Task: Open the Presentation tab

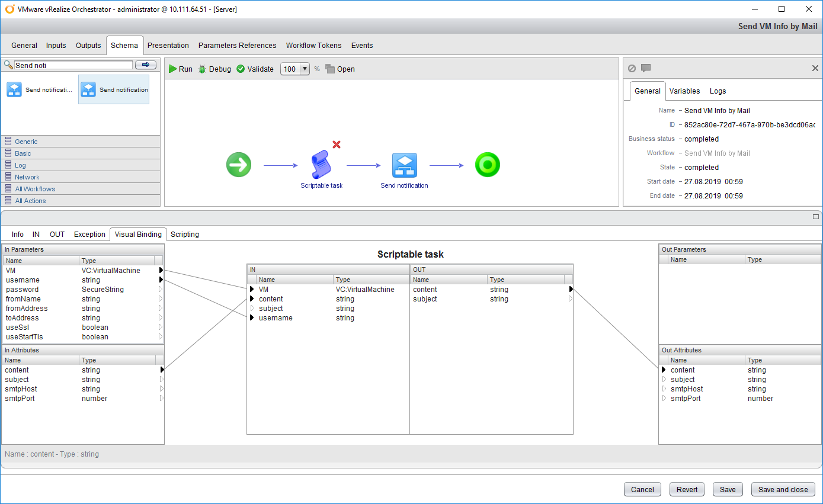Action: 168,46
